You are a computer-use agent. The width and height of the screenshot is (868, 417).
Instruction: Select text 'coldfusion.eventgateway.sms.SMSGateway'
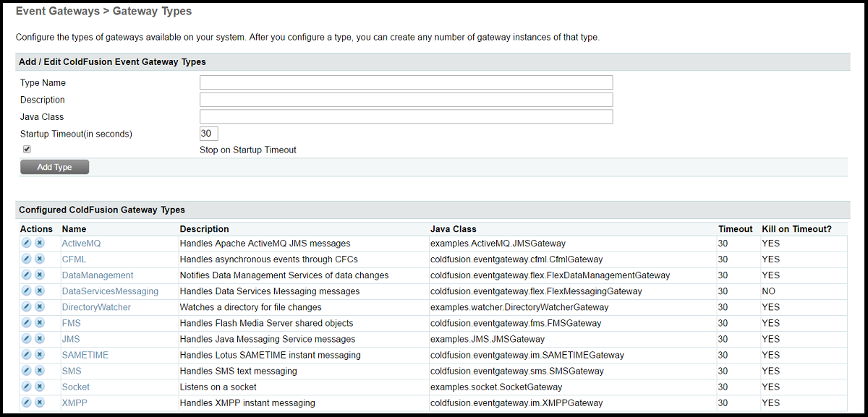517,371
